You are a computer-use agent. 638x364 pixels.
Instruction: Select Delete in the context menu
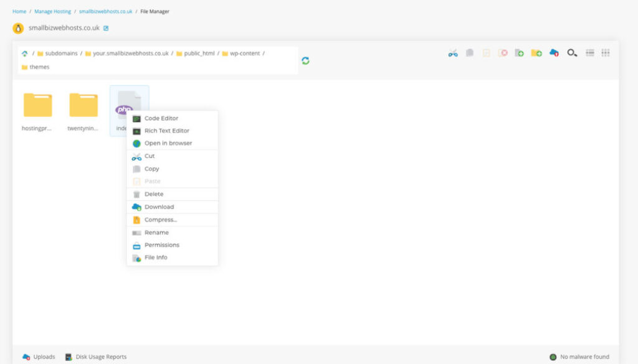(172, 194)
